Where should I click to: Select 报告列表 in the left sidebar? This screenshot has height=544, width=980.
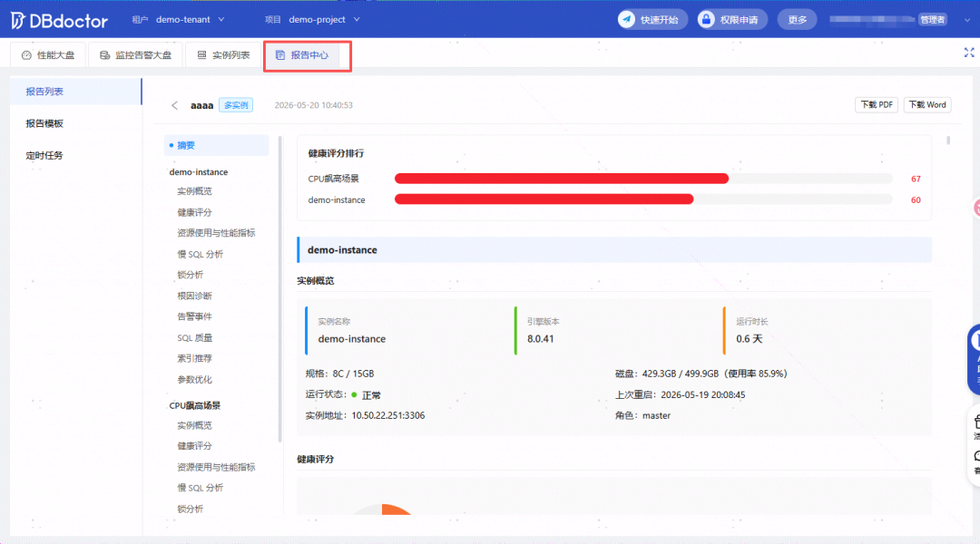click(x=75, y=92)
